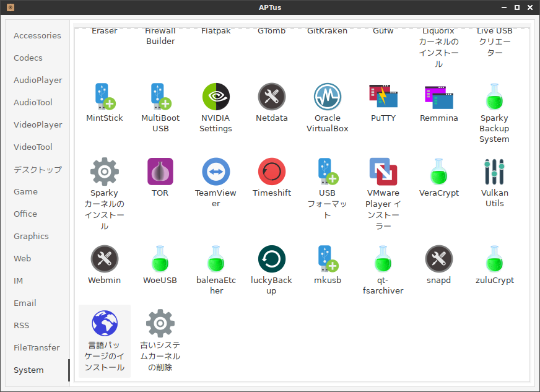The image size is (540, 392).
Task: Open the TeamViewer icon
Action: coord(216,172)
